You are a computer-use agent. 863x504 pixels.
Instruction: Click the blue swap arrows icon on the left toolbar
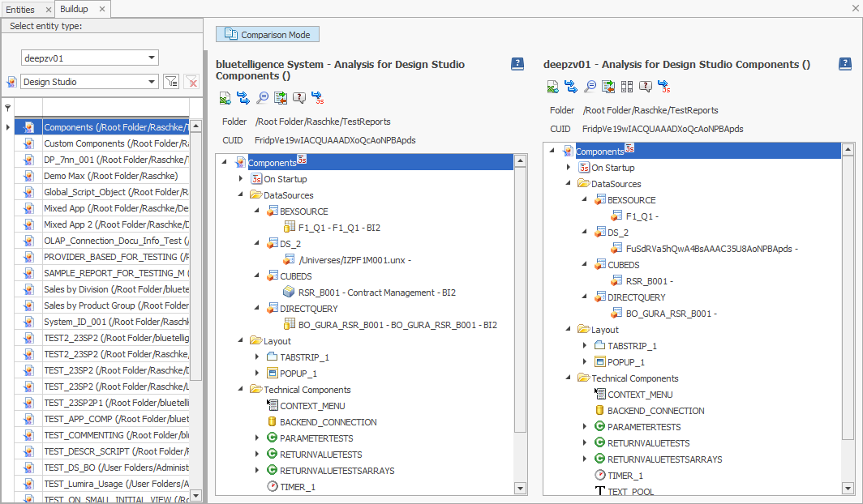243,97
